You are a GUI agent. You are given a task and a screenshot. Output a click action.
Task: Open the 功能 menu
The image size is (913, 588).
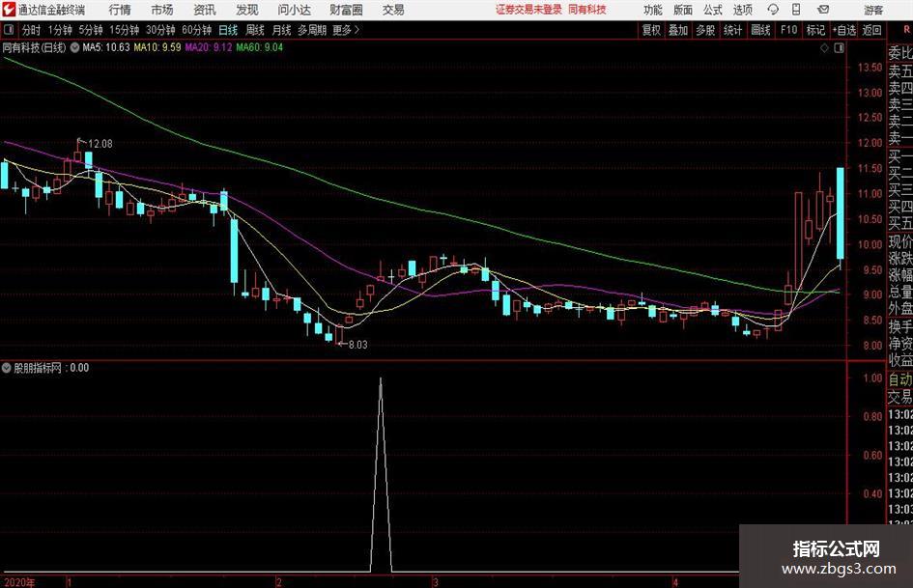click(653, 10)
